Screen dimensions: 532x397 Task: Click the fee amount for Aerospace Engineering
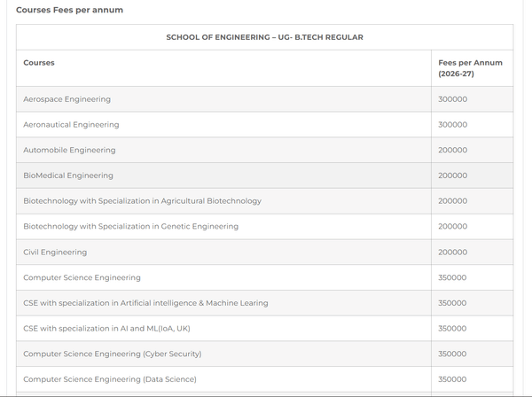coord(452,99)
